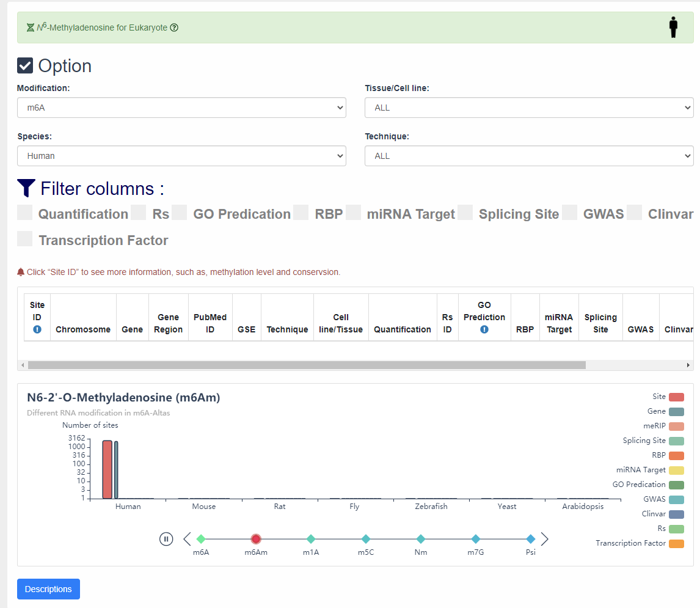Screen dimensions: 700x608
Task: Open the Modification dropdown
Action: coord(181,108)
